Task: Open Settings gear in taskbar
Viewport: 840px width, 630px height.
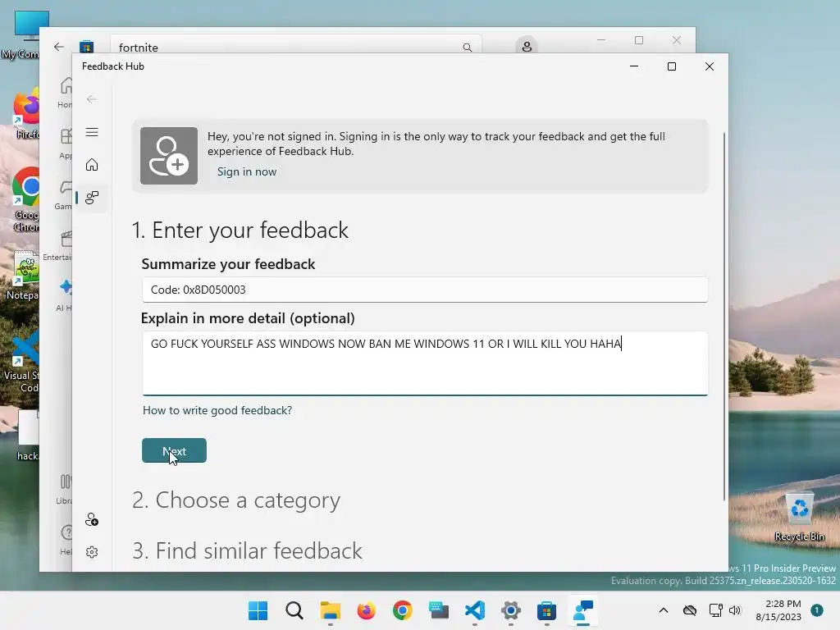Action: pos(511,610)
